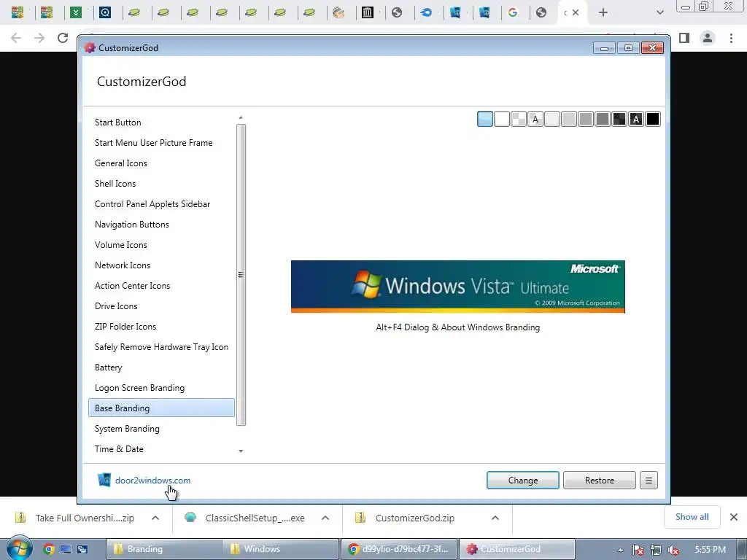Choose Logon Screen Branding category

pos(161,388)
